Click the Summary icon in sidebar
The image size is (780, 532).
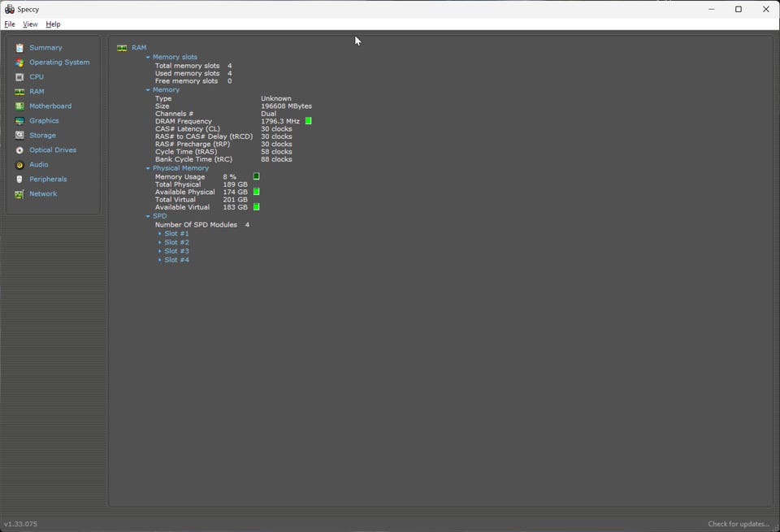[x=19, y=48]
